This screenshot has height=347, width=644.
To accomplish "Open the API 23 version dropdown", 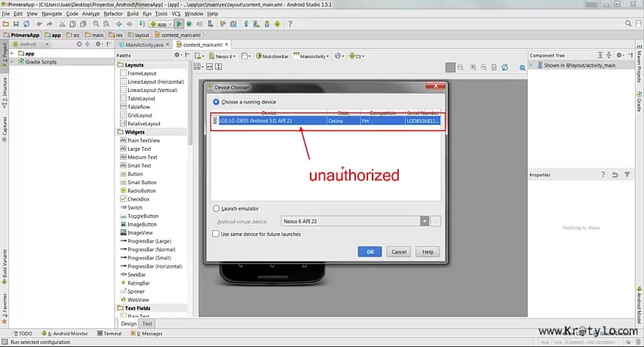I will click(x=357, y=56).
